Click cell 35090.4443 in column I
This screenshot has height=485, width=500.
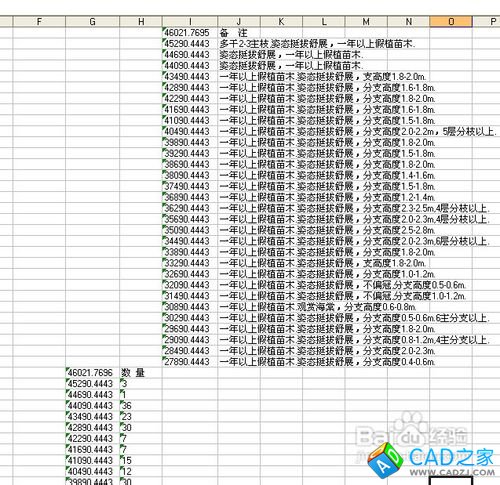pos(190,230)
